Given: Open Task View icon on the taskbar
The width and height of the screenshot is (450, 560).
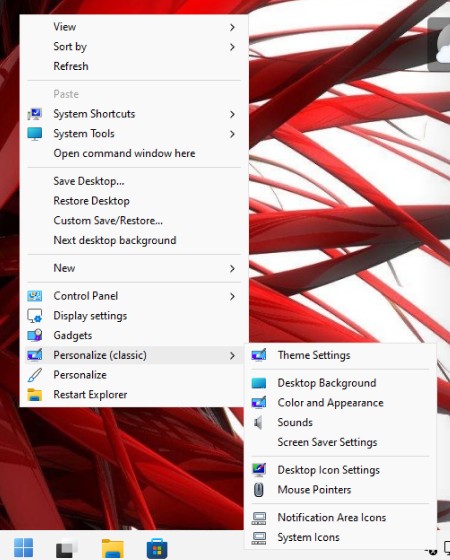Looking at the screenshot, I should point(67,549).
